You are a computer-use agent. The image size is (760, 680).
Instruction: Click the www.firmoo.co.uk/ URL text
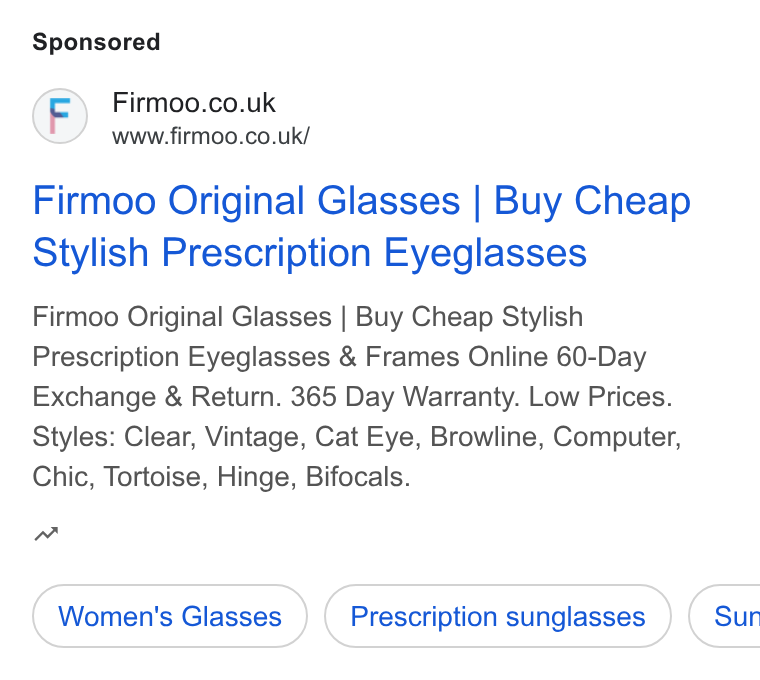pyautogui.click(x=211, y=136)
